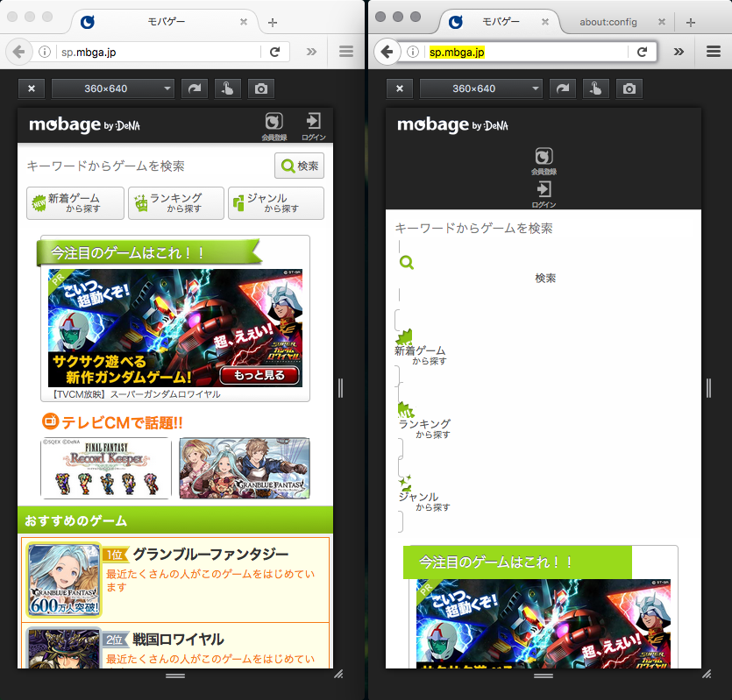Open Gundam banner in left page

tap(175, 328)
